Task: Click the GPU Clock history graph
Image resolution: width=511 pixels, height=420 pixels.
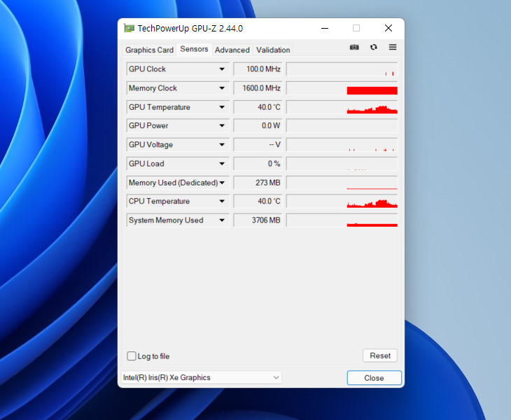Action: [x=342, y=69]
